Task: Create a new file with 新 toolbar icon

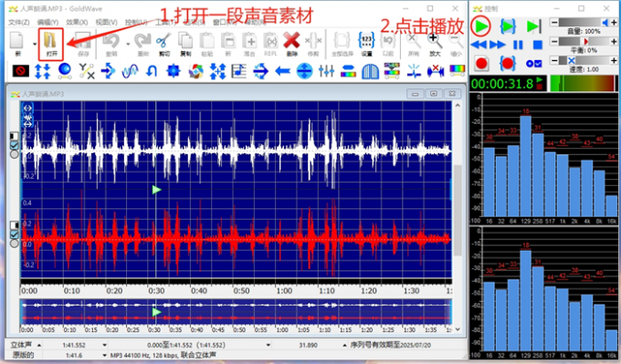Action: 17,44
